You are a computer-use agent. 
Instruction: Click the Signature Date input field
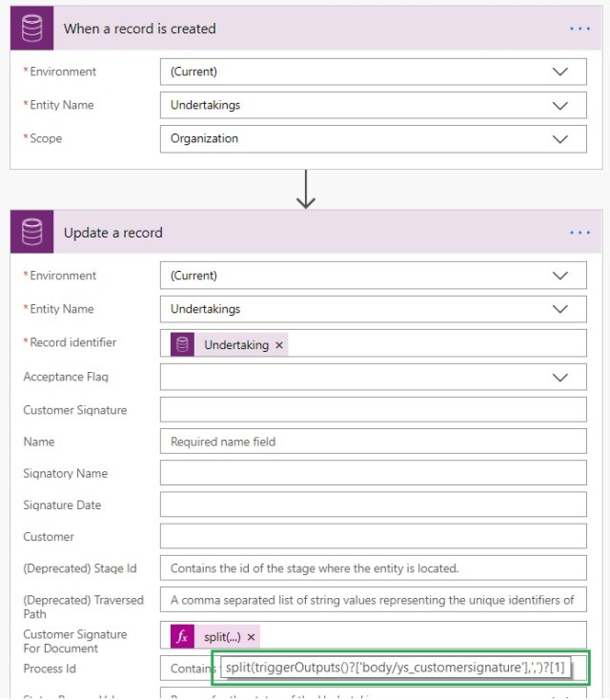coord(373,504)
